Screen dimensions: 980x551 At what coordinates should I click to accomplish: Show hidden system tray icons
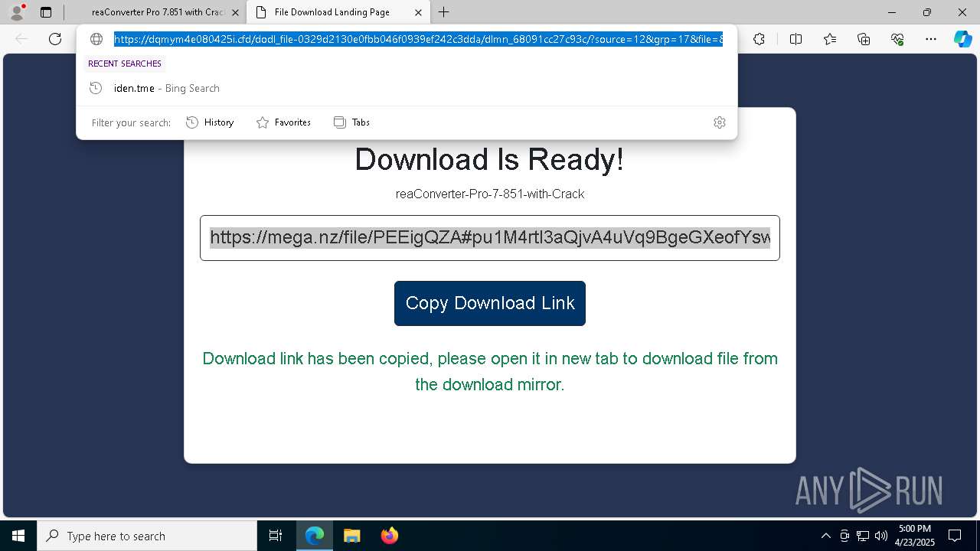(825, 536)
